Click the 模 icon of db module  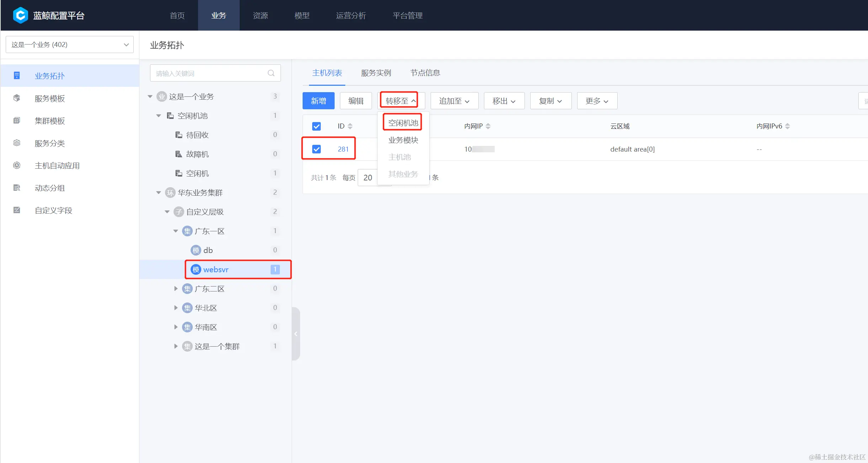(196, 250)
